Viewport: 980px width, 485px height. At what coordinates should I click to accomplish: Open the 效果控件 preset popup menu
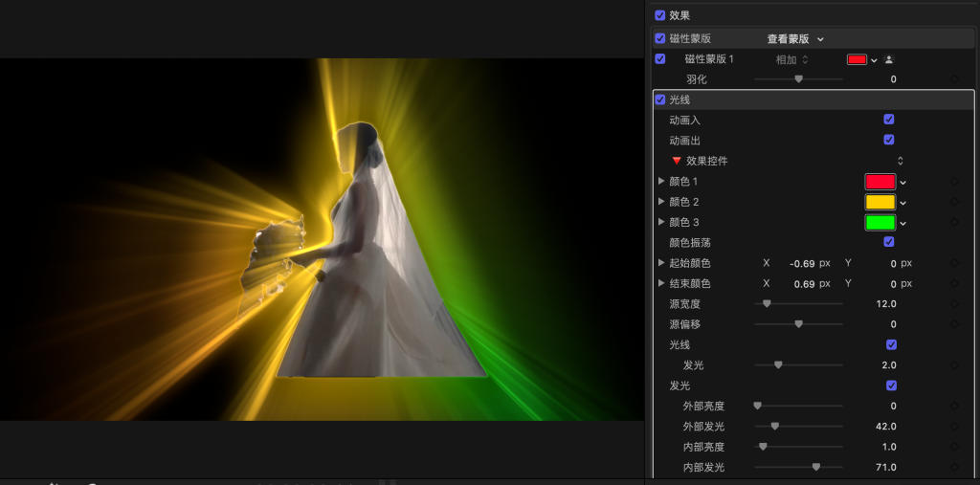click(900, 161)
